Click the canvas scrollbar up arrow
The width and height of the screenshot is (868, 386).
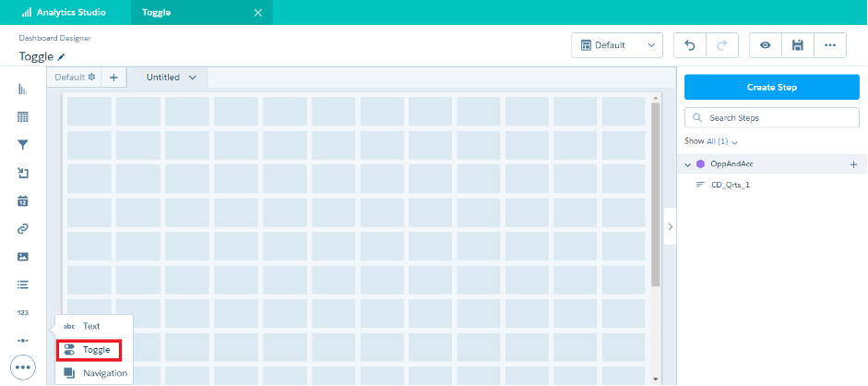pyautogui.click(x=656, y=98)
